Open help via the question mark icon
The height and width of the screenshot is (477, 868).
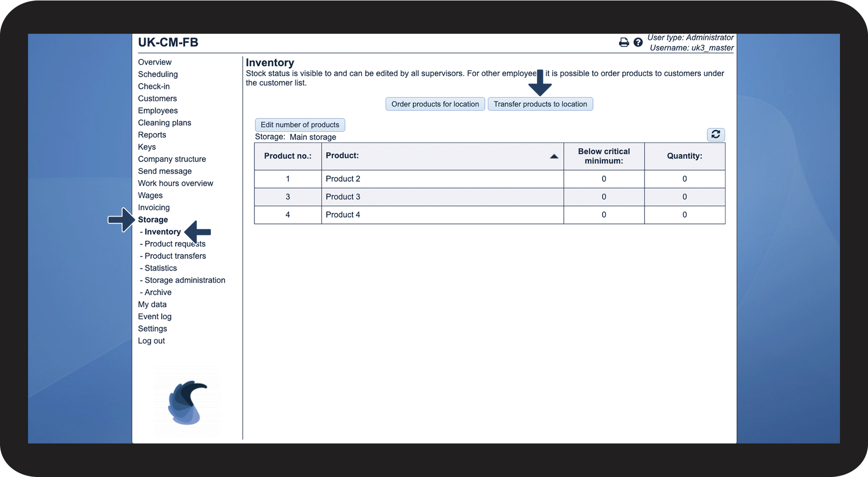coord(638,42)
